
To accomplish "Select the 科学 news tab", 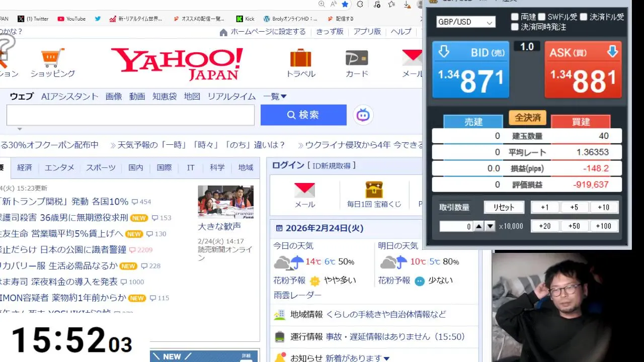I will (217, 168).
